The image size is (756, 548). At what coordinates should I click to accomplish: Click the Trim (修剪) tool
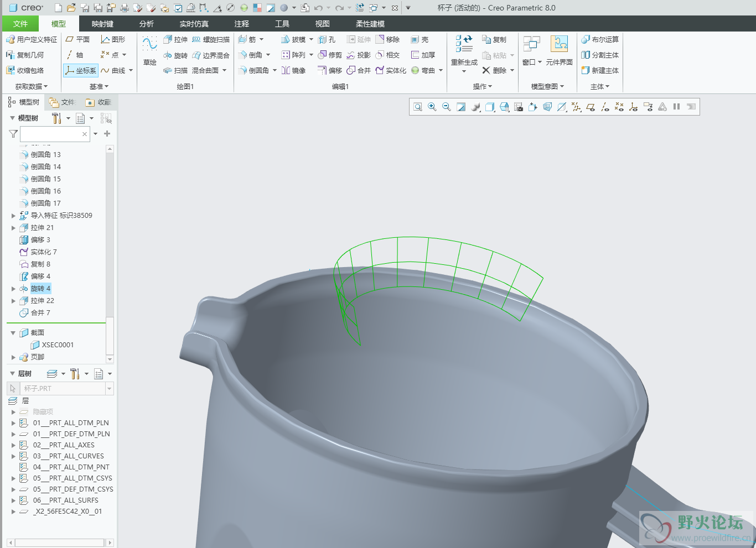click(330, 55)
